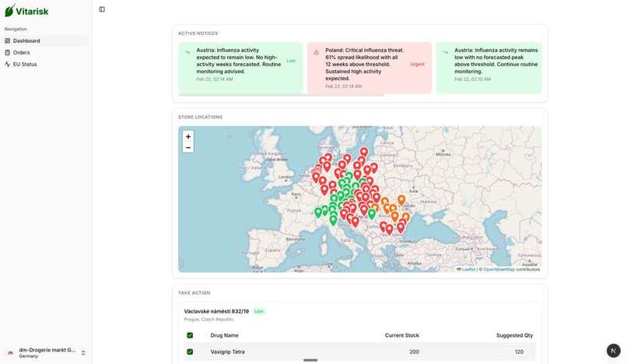Screen dimensions: 627x364
Task: Zoom out on the store map
Action: [x=188, y=148]
